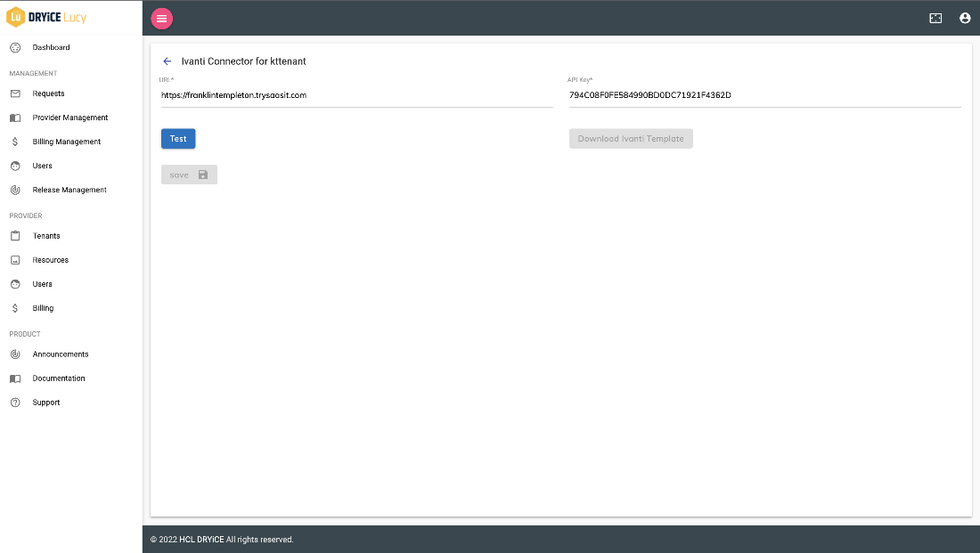The width and height of the screenshot is (980, 553).
Task: Open Announcements under Product
Action: click(x=61, y=354)
